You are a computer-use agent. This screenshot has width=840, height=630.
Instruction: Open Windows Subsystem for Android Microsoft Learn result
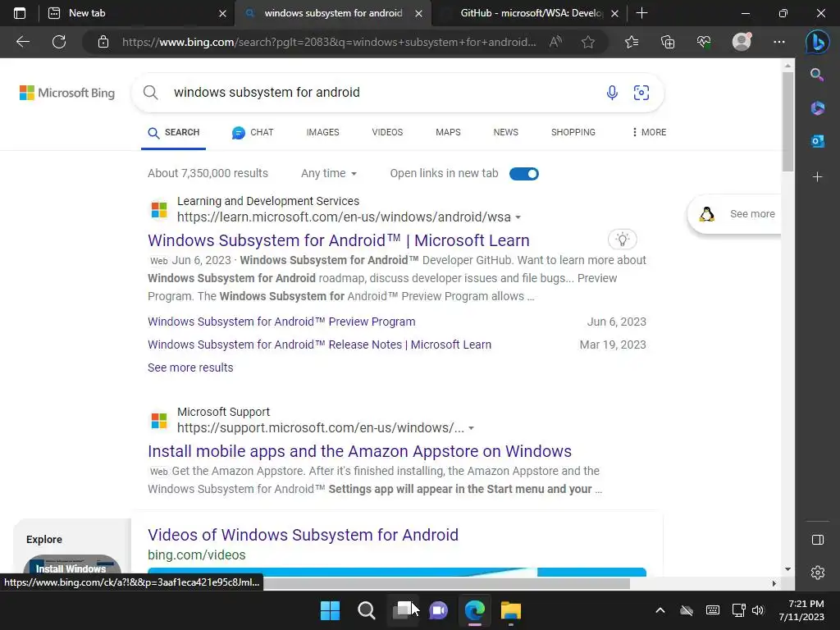pos(339,240)
